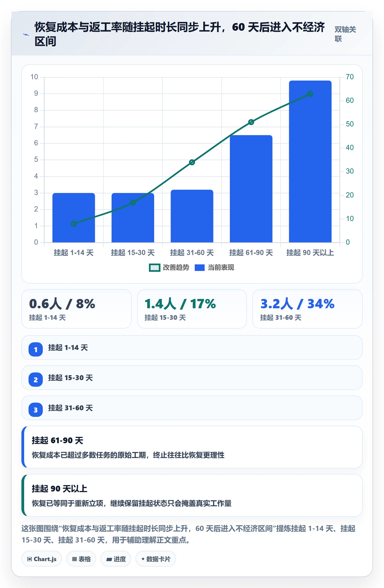Click the Chart.js tag

[x=42, y=559]
